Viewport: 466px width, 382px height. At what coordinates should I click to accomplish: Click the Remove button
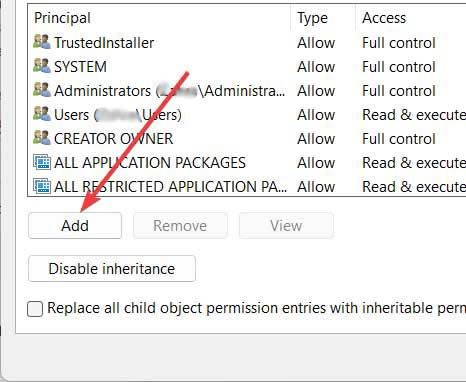tap(180, 226)
